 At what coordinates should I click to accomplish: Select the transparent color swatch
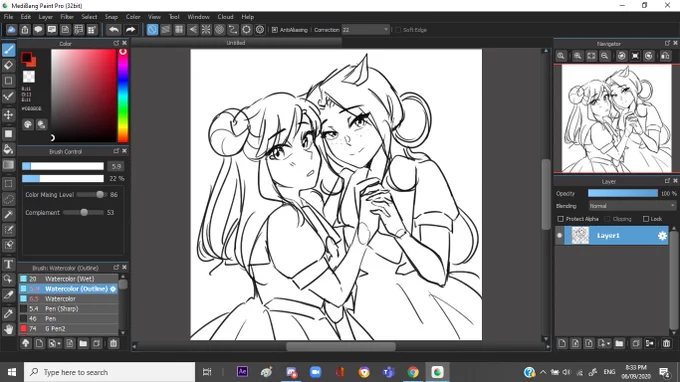(x=29, y=77)
